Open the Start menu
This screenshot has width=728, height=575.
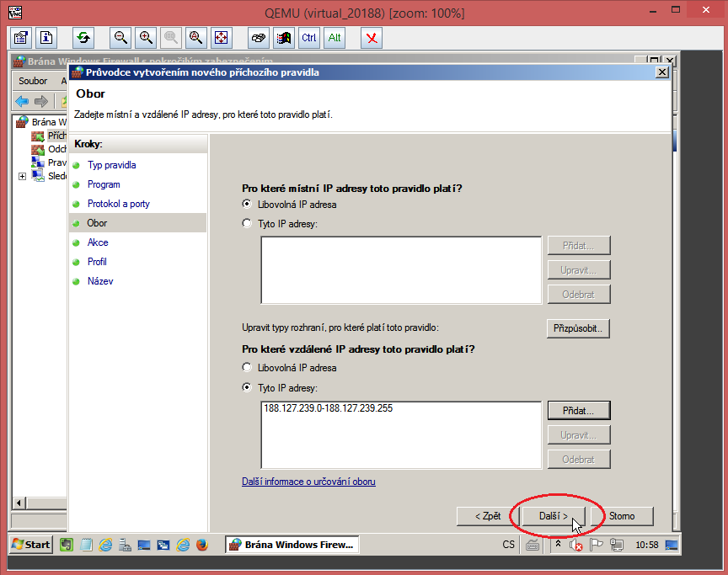click(x=31, y=545)
